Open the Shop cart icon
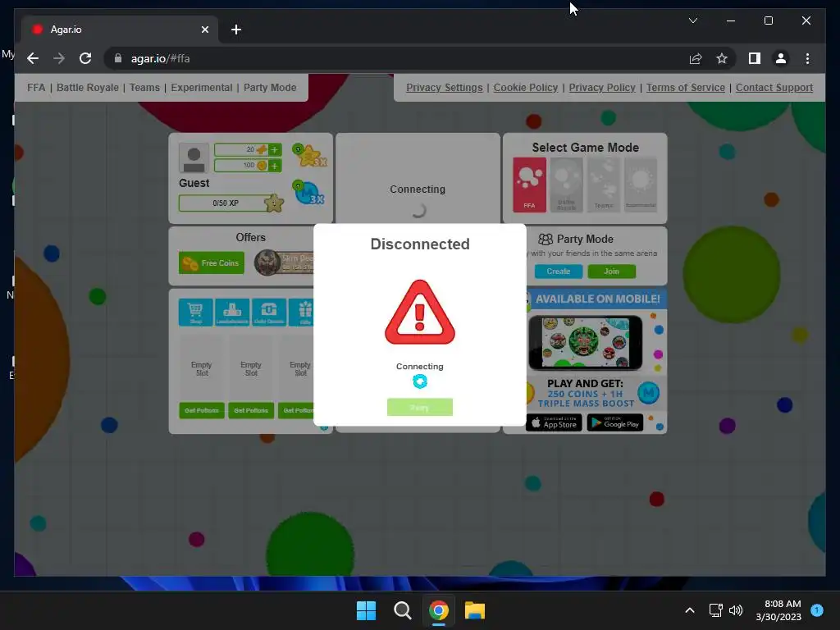Screen dimensions: 840x630 [x=195, y=312]
